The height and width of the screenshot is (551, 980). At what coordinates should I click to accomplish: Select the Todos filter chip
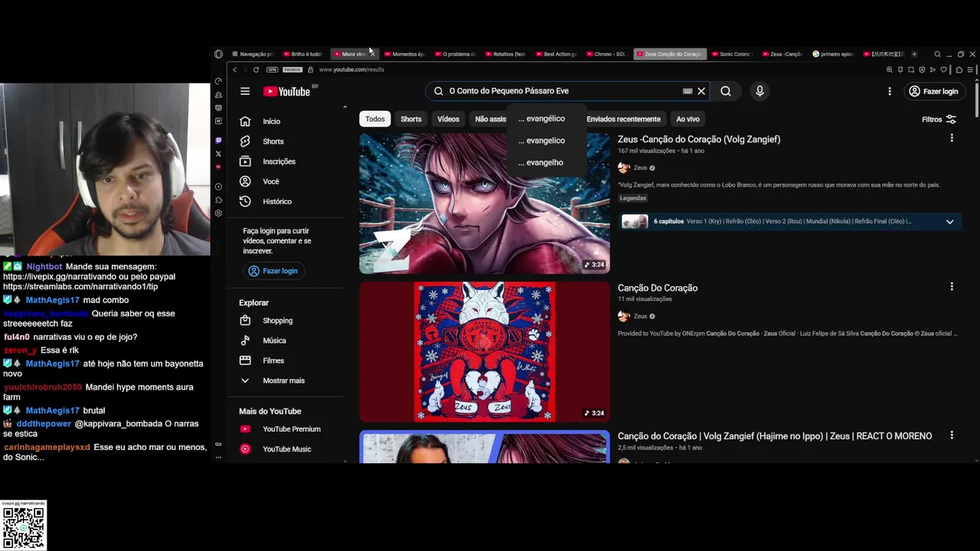pyautogui.click(x=375, y=119)
